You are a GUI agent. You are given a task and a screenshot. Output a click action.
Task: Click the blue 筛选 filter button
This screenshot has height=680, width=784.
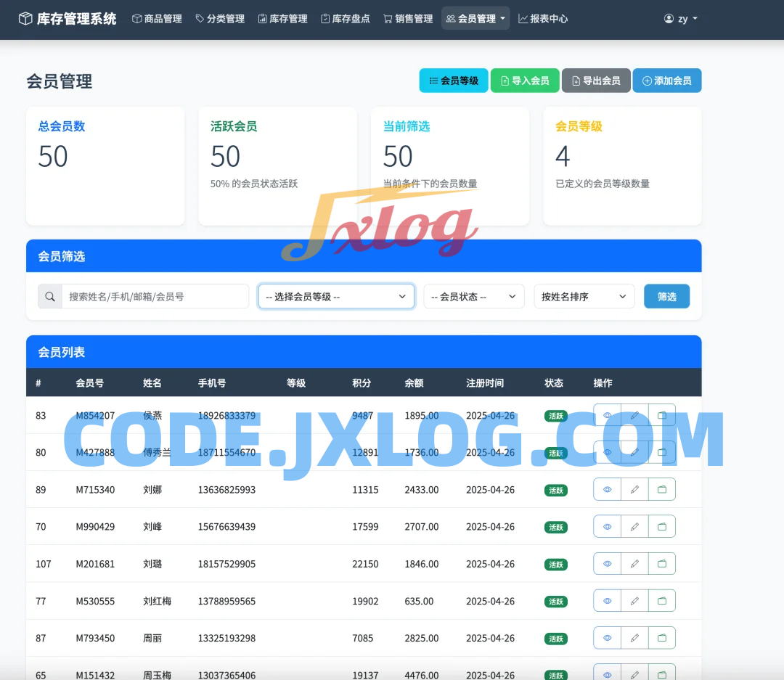click(666, 297)
